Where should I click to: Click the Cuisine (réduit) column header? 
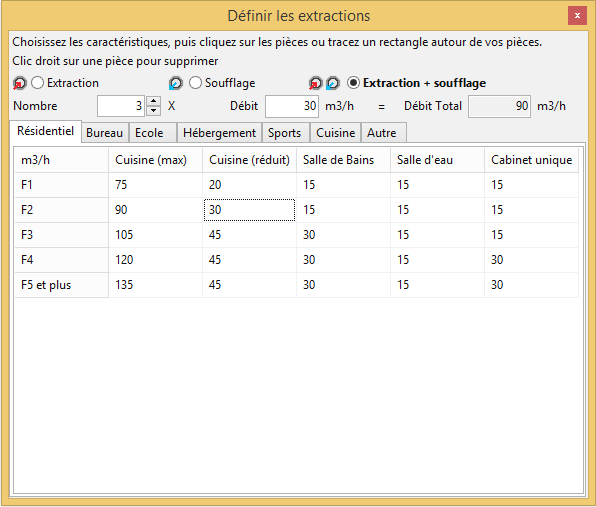249,160
